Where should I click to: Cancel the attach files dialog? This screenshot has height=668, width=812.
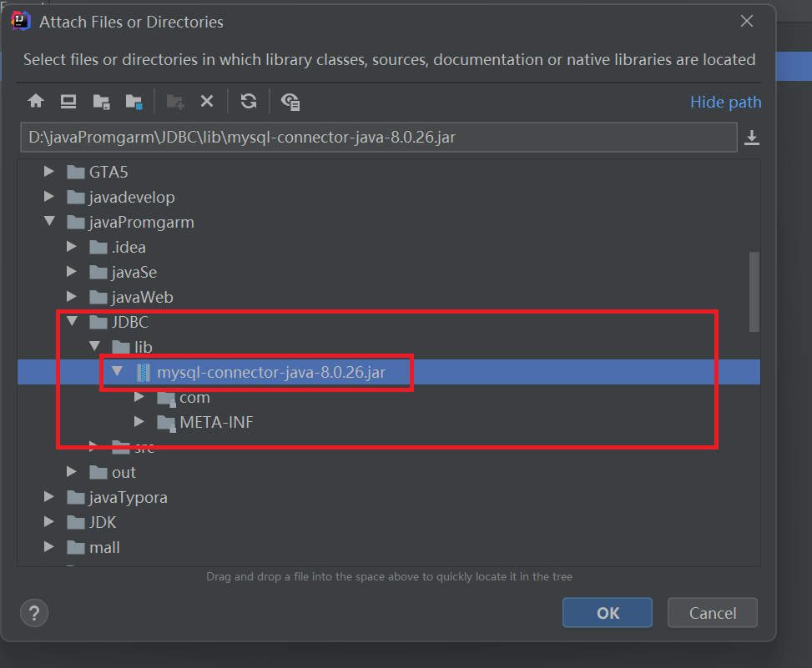(x=712, y=613)
